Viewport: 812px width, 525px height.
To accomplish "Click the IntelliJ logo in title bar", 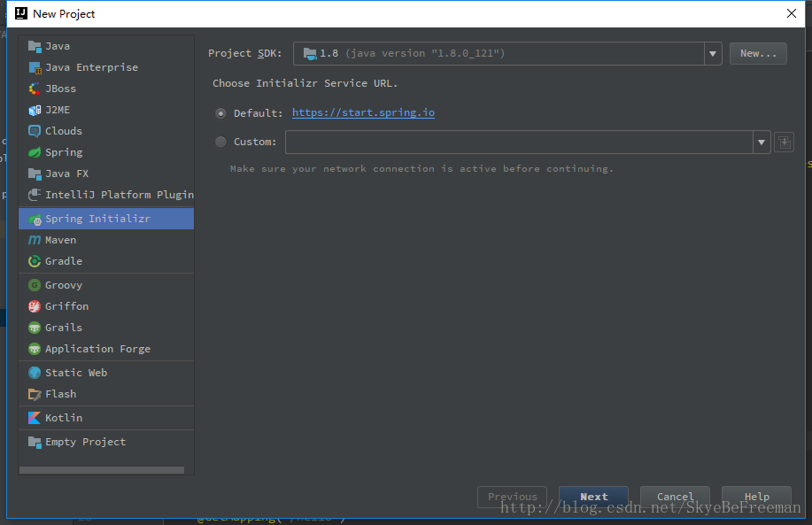I will (21, 13).
